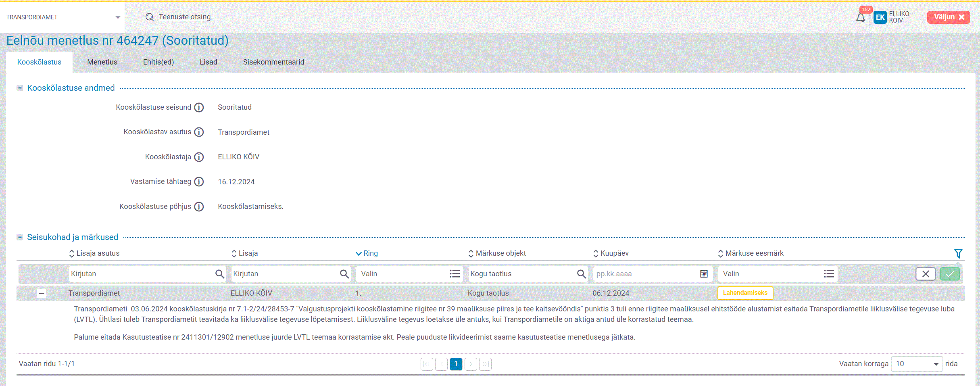This screenshot has height=386, width=980.
Task: Collapse the Seisukohad ja märkused section
Action: (20, 237)
